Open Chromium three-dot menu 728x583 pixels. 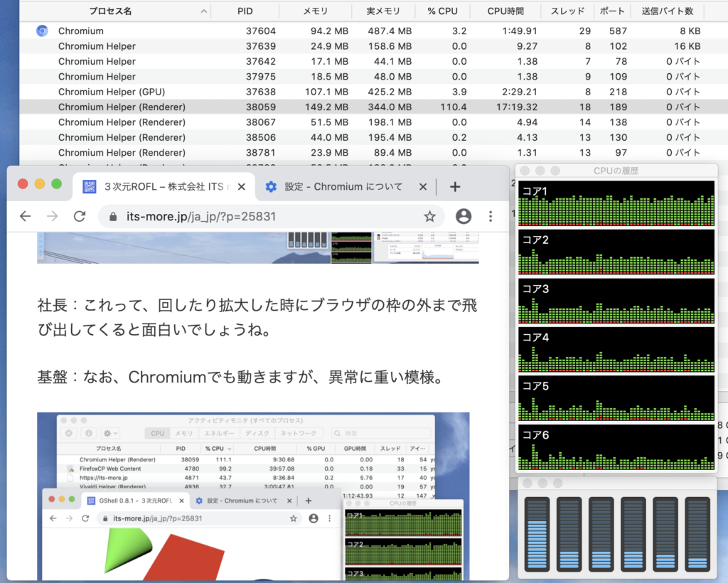(491, 217)
